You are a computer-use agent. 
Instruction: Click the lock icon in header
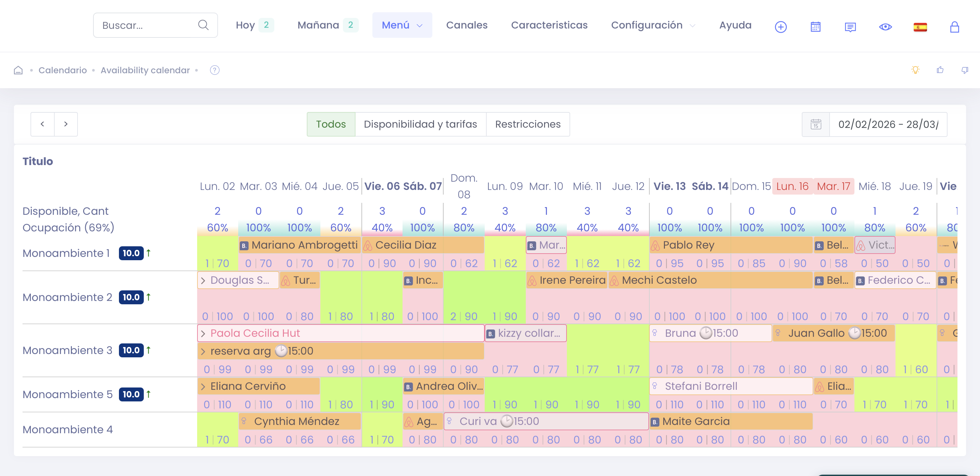pos(954,27)
